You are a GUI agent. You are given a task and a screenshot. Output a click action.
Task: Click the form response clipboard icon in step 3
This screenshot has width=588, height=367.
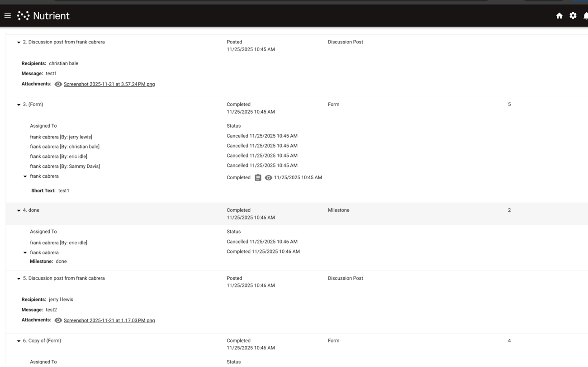point(258,177)
